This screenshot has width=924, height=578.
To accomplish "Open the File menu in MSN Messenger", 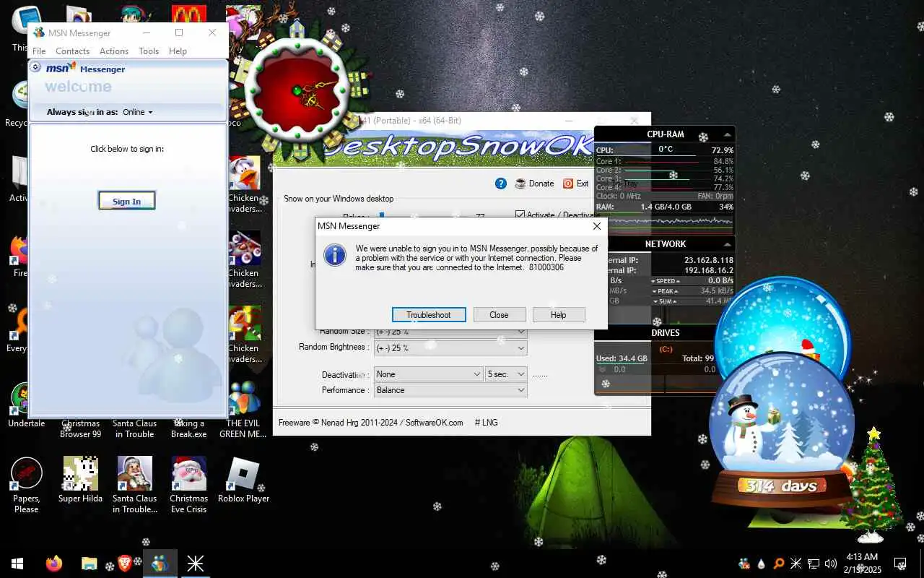I will 39,51.
